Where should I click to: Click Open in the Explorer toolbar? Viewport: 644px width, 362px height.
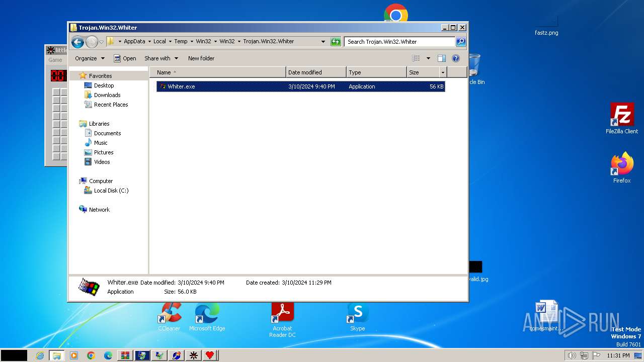coord(125,58)
